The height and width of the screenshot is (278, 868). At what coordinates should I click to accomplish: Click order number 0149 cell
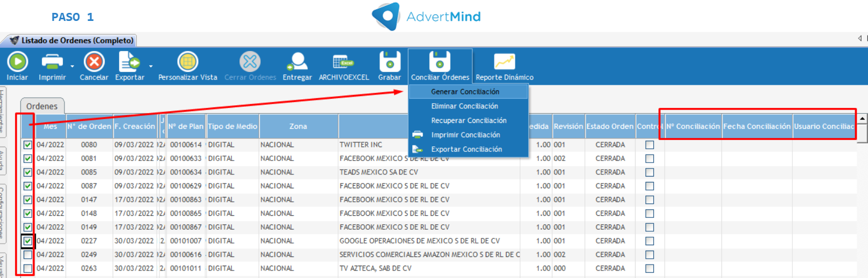click(89, 227)
